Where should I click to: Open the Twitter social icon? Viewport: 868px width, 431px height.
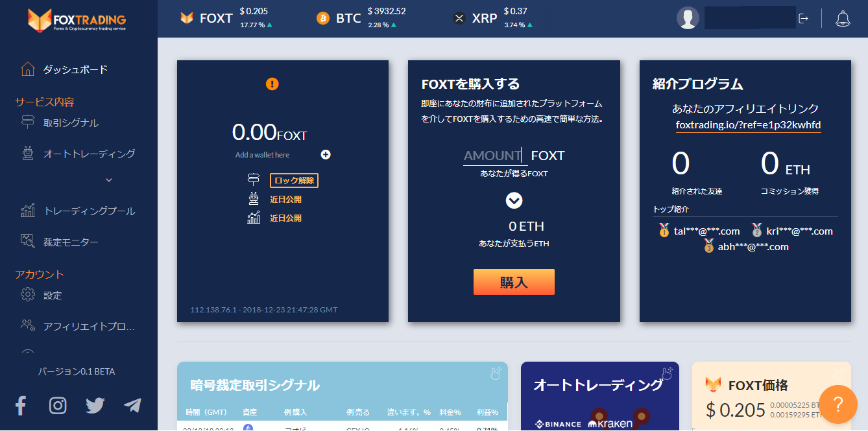(x=95, y=406)
